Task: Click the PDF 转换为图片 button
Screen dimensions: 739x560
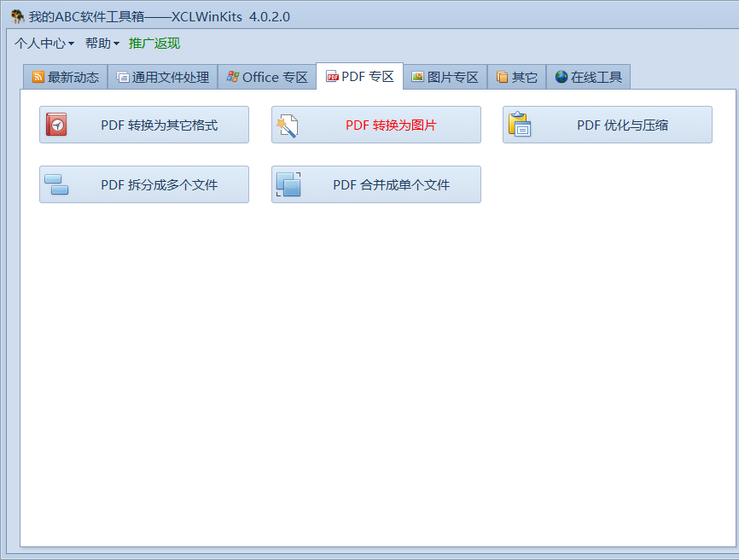Action: click(375, 124)
